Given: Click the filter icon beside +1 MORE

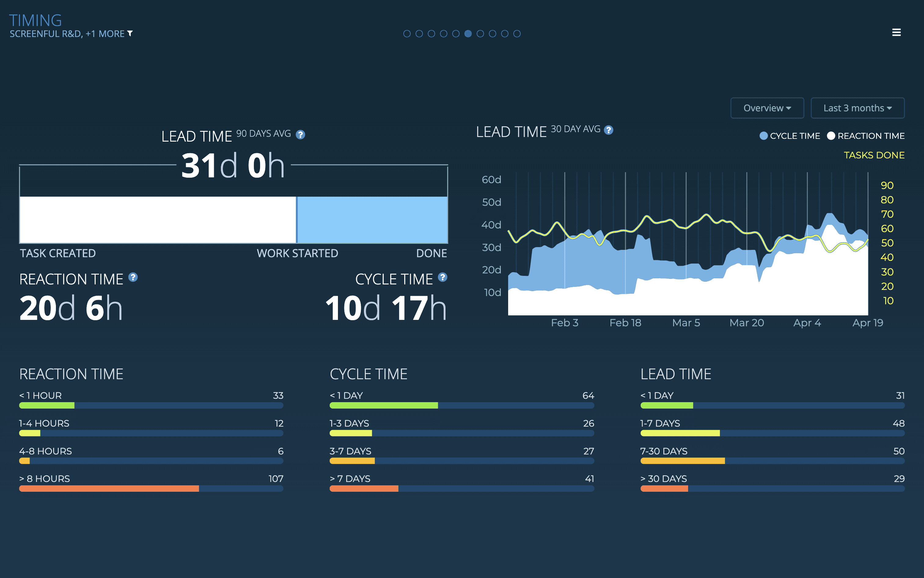Looking at the screenshot, I should 130,34.
